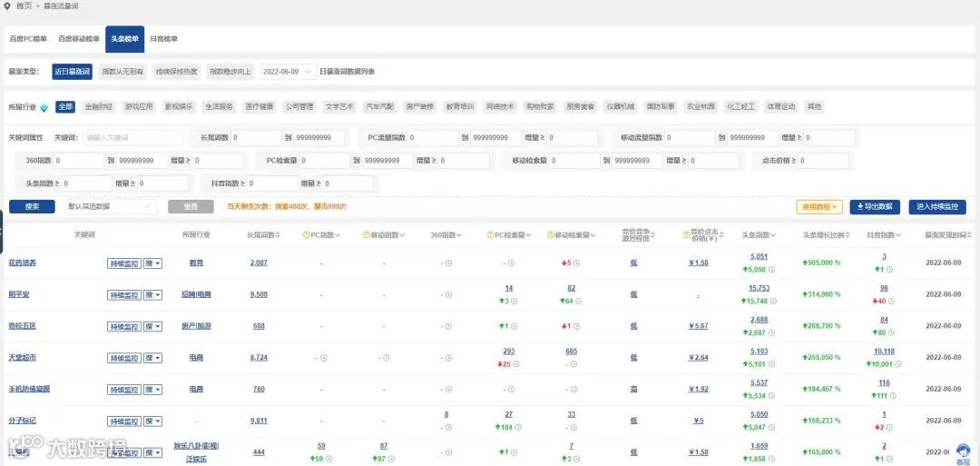Switch to 百度PC榜单 tab

click(x=28, y=39)
